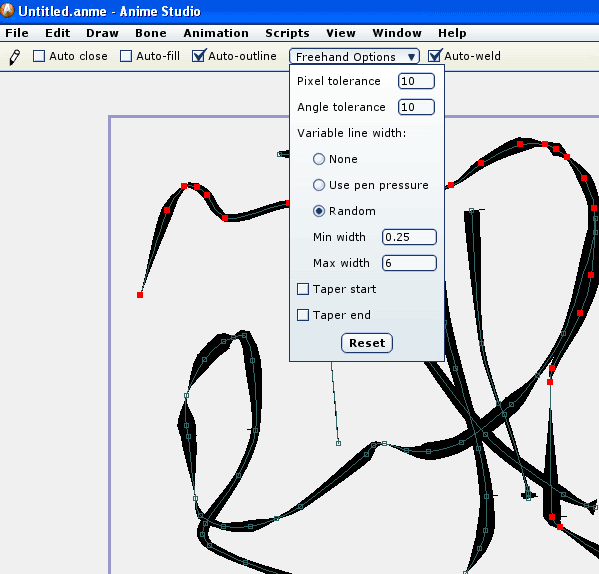Click the Freehand pencil tool icon
The image size is (599, 574).
pos(15,57)
